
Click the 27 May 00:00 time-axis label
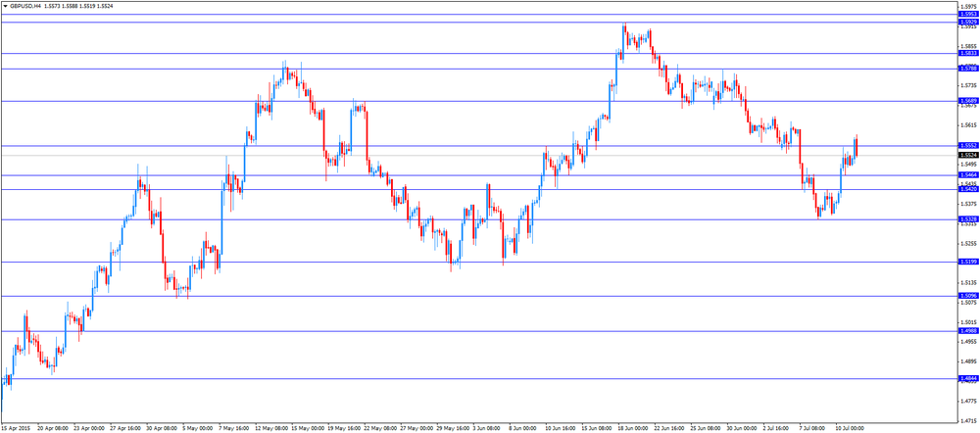point(416,429)
